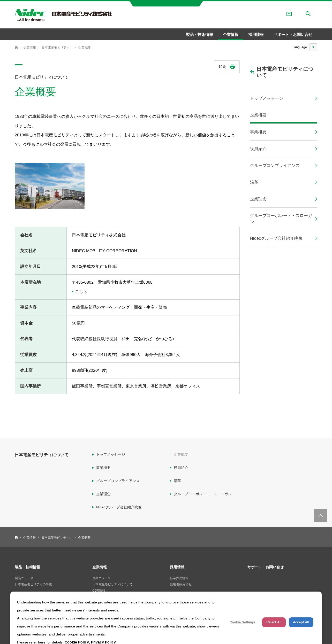
Task: Open the search magnifier icon
Action: click(308, 14)
